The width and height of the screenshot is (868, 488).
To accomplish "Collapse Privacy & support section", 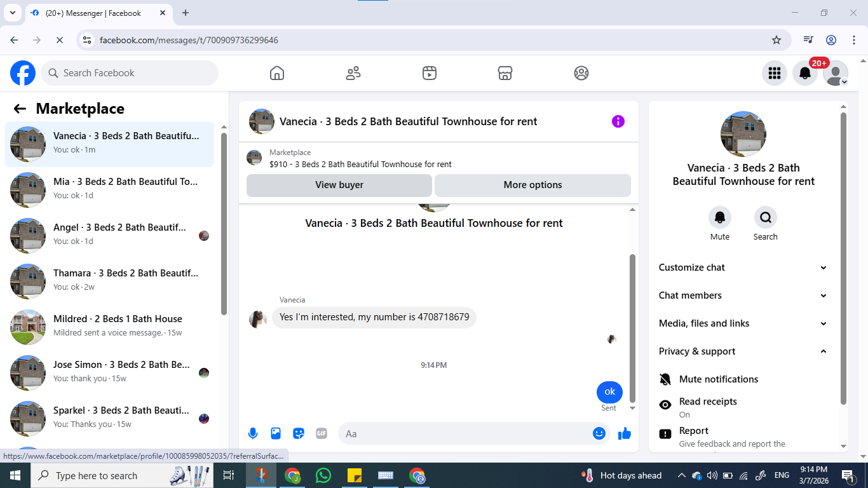I will coord(743,351).
